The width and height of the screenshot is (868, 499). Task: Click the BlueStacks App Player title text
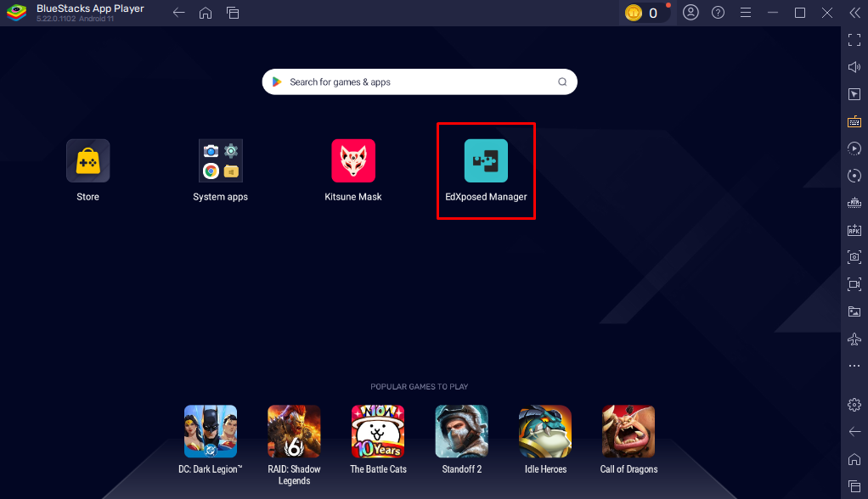[x=90, y=8]
